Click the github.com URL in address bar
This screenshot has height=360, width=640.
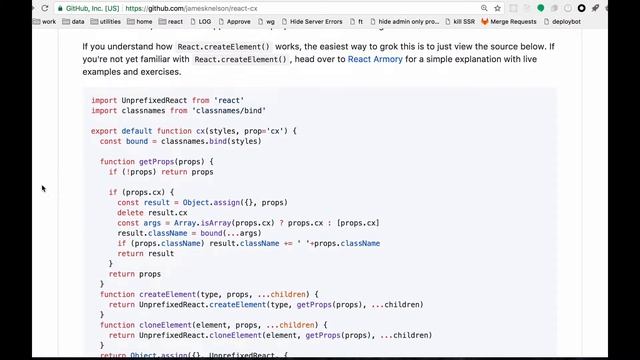pyautogui.click(x=191, y=8)
